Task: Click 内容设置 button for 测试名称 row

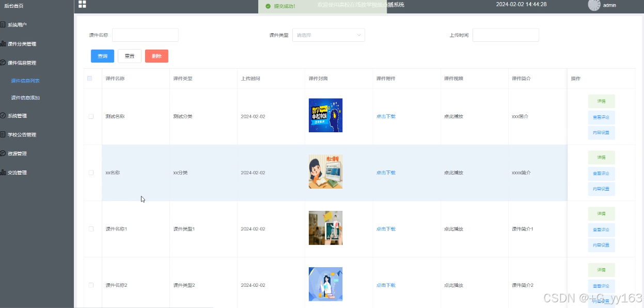Action: pos(601,133)
